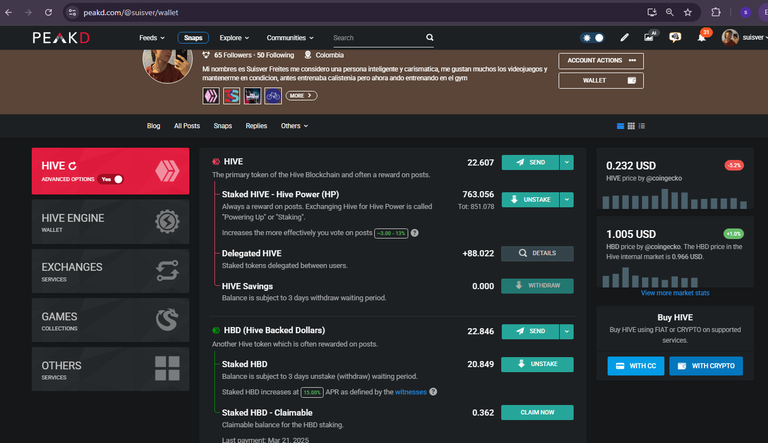Bookmark this page with the star icon
This screenshot has height=443, width=768.
click(x=688, y=12)
